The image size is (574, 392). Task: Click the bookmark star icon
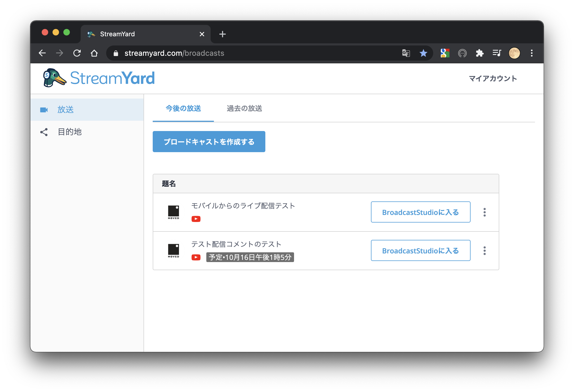pos(423,53)
